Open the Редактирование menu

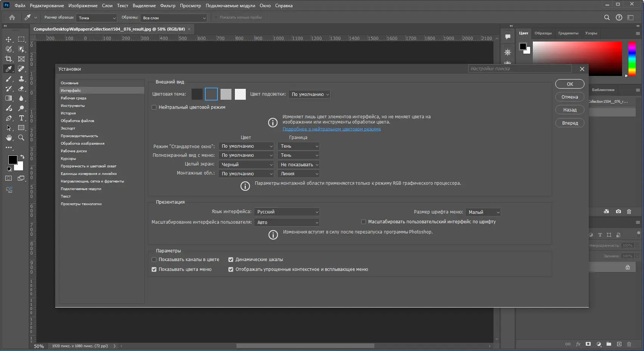(47, 6)
